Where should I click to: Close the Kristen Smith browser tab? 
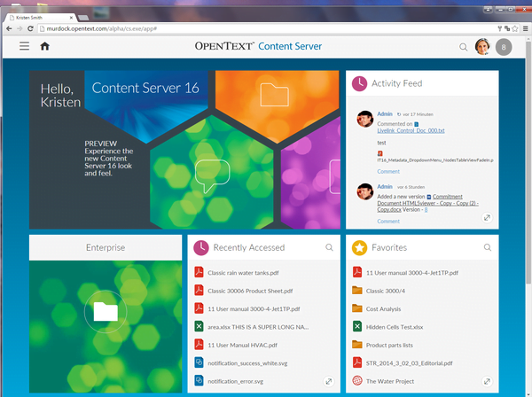tap(71, 18)
